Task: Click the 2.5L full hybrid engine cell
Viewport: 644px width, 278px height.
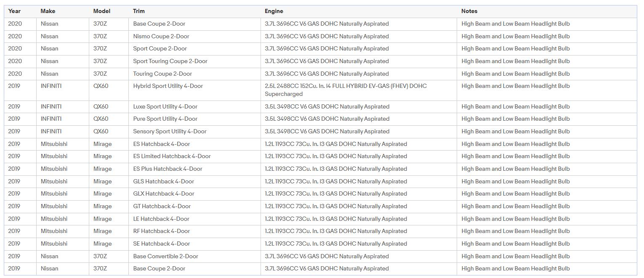Action: click(x=346, y=90)
